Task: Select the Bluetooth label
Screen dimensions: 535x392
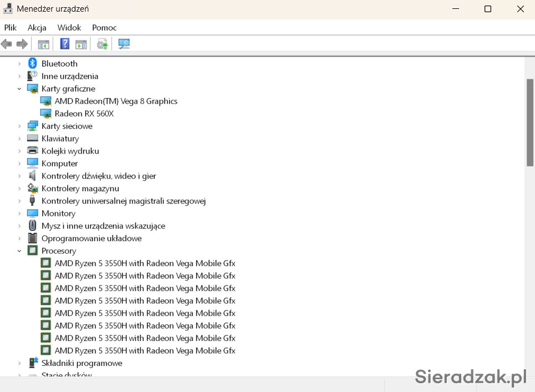Action: 59,63
